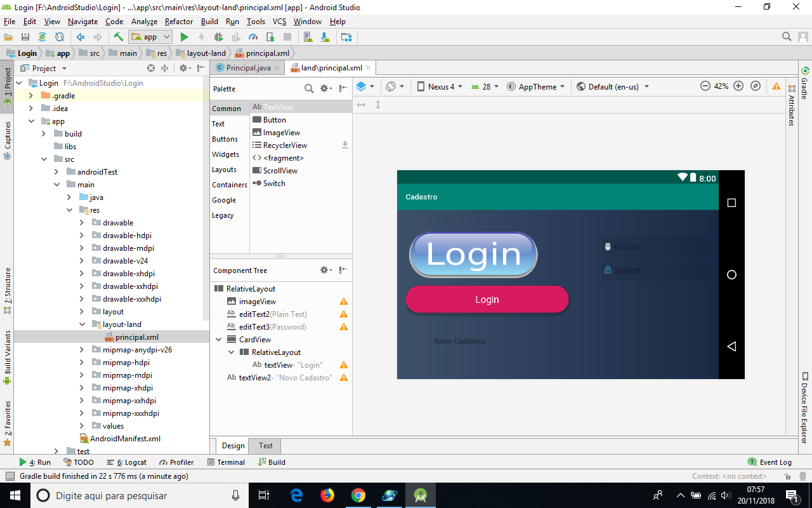Open the Android profiler gauge icon

click(253, 37)
